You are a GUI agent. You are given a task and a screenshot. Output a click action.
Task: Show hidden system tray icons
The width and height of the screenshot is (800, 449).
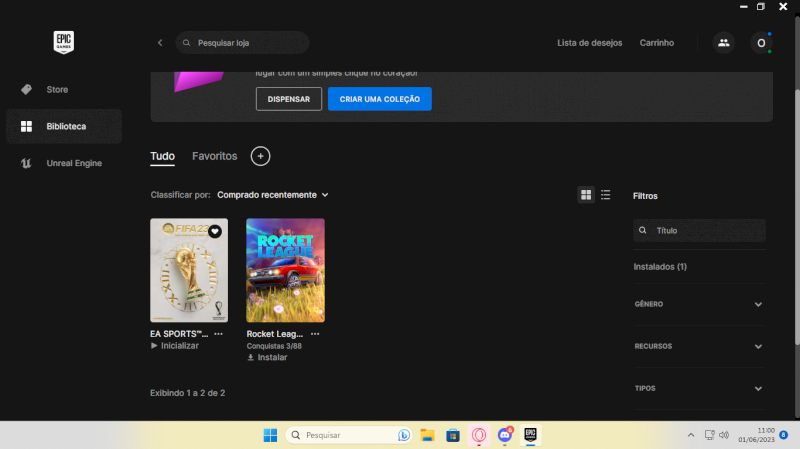click(x=691, y=435)
